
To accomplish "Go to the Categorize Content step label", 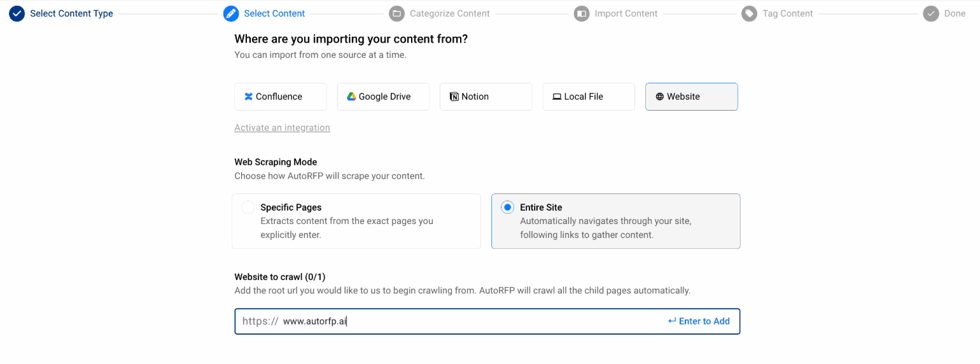I will coord(449,13).
